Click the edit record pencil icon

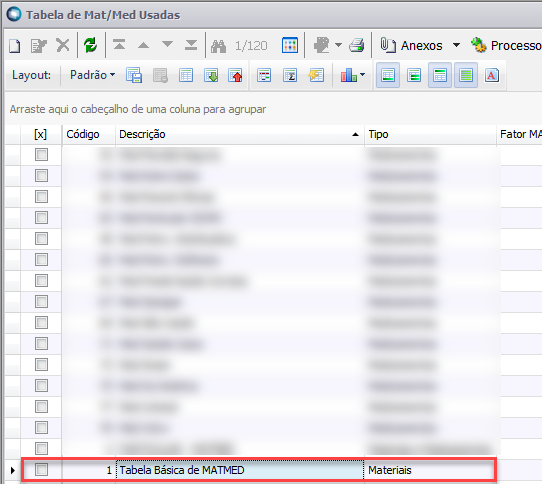tap(38, 45)
